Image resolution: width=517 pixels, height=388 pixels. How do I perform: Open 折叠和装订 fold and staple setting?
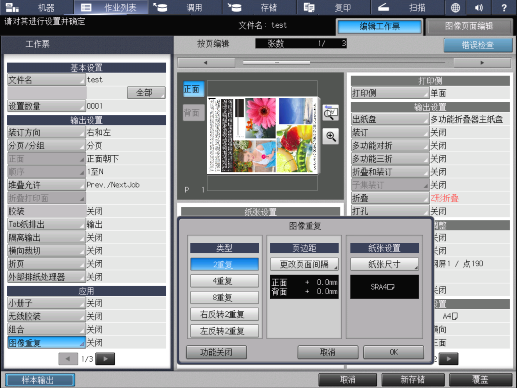tap(390, 172)
